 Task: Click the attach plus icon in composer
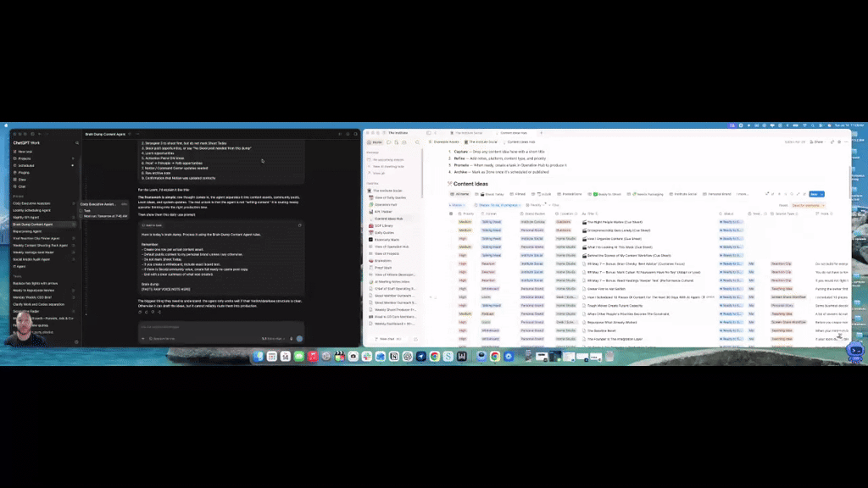[x=143, y=339]
